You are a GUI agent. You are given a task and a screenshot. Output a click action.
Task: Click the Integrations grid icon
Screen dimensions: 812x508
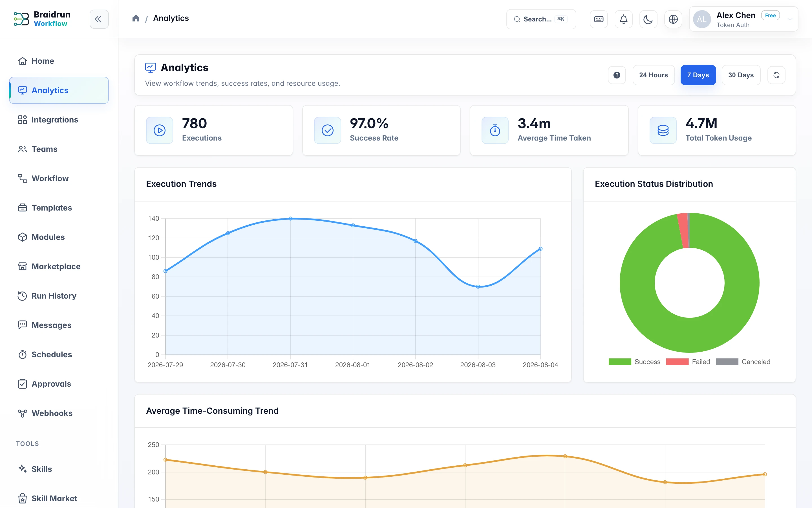click(23, 120)
